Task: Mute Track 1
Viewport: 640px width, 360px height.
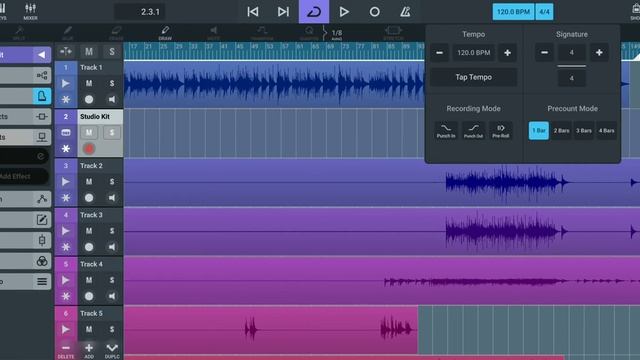Action: pyautogui.click(x=89, y=83)
